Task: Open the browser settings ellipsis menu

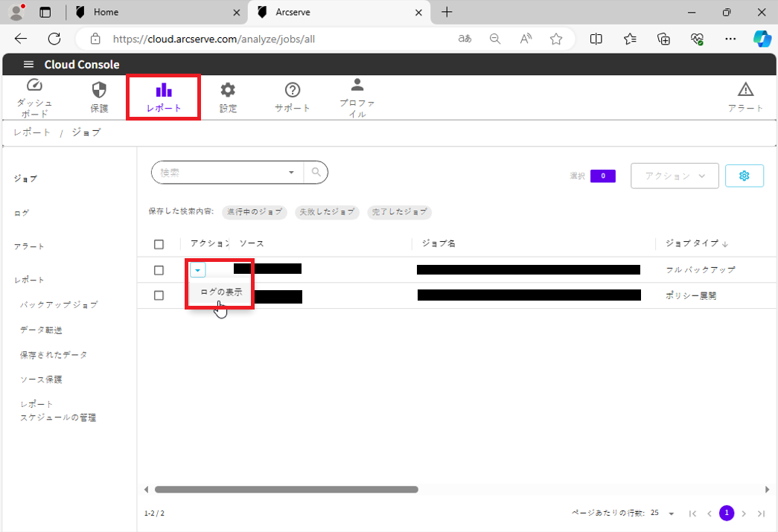Action: [x=730, y=39]
